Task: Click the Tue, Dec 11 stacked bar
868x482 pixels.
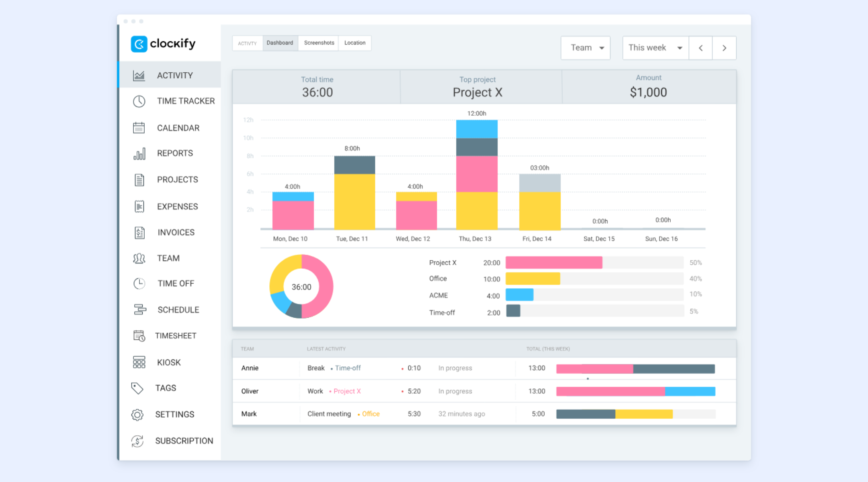Action: pos(354,193)
